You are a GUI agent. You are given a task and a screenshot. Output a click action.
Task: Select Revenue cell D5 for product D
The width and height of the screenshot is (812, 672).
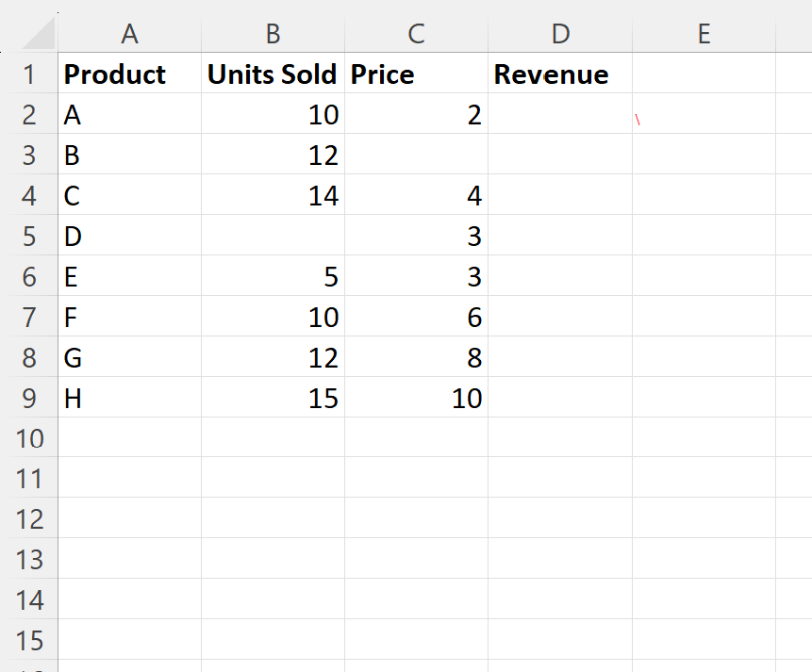coord(560,236)
